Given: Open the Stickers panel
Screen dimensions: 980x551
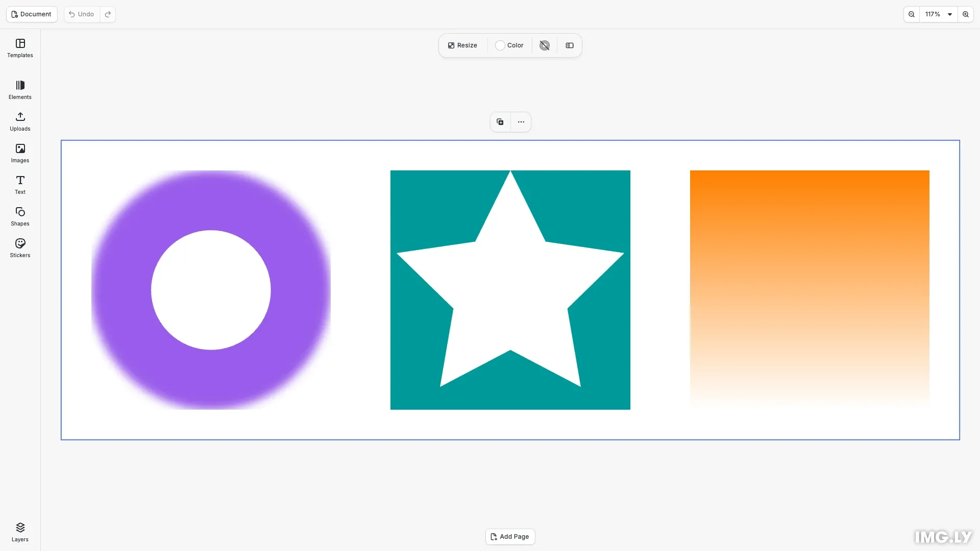Looking at the screenshot, I should click(20, 248).
